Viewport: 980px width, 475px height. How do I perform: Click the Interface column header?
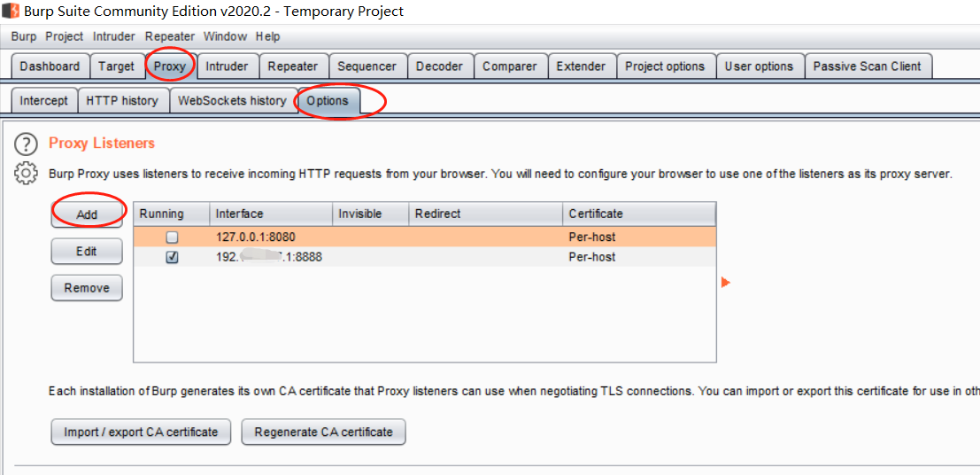click(271, 214)
